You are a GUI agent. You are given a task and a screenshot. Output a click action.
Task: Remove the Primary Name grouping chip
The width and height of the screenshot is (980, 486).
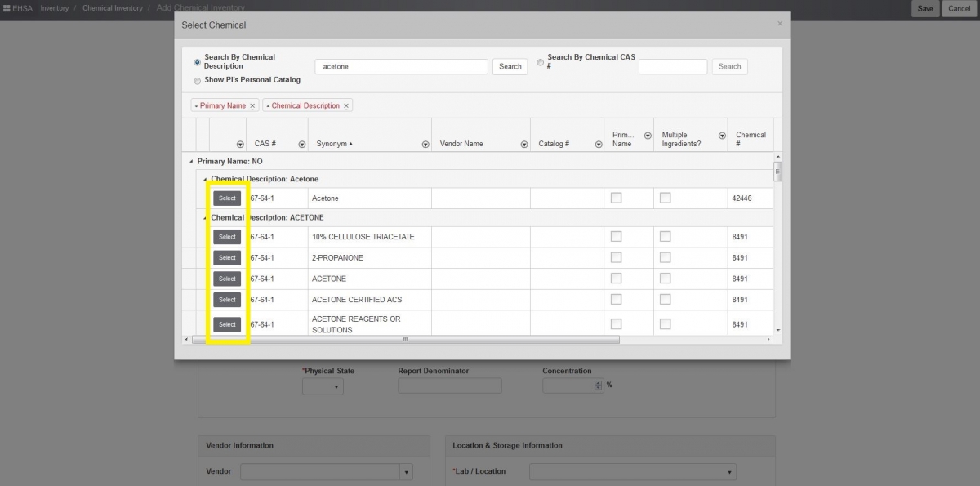click(x=252, y=105)
